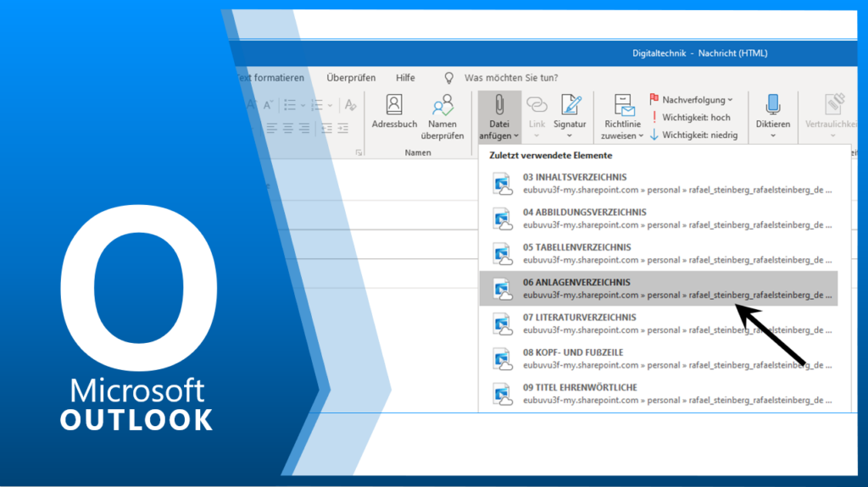This screenshot has height=487, width=868.
Task: Open the Adressbuch address book
Action: [x=394, y=113]
